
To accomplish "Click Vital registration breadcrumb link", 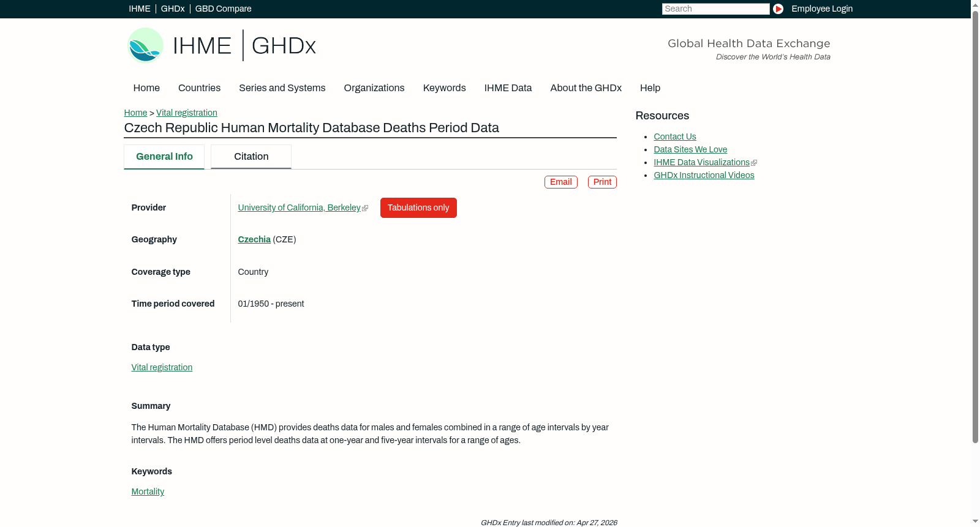I will click(x=187, y=113).
